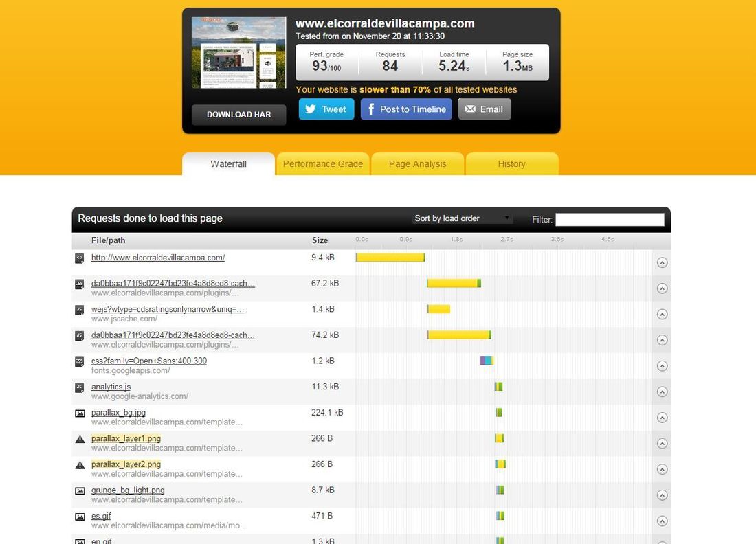Expand details for the grunge_bg_light.png row
Viewport: 756px width, 544px height.
pos(662,495)
